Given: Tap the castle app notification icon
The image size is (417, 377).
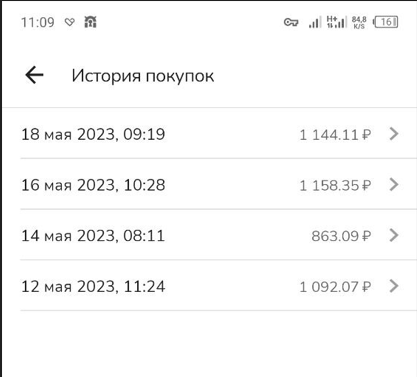Looking at the screenshot, I should (90, 22).
